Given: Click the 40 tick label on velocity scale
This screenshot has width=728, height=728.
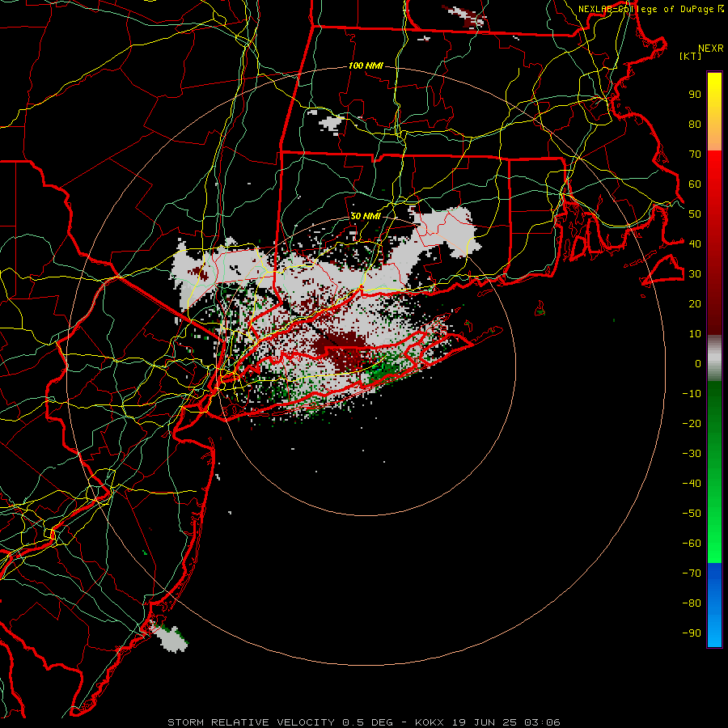Looking at the screenshot, I should tap(695, 244).
